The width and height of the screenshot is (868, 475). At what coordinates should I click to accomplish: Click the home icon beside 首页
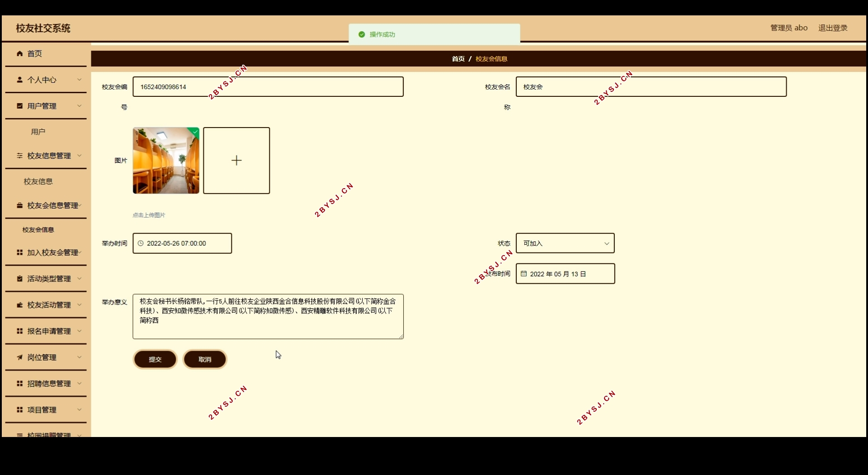coord(20,54)
